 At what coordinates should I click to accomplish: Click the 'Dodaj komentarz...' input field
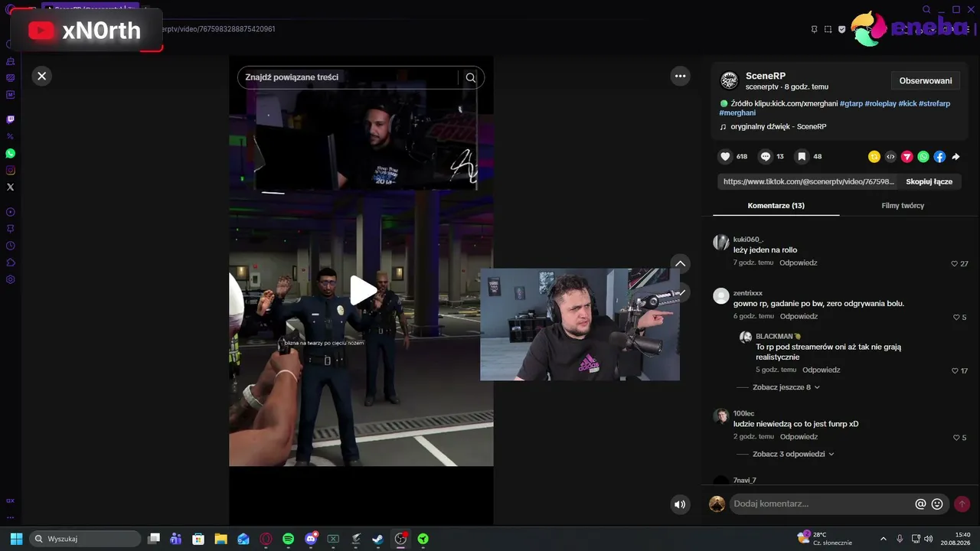(821, 504)
